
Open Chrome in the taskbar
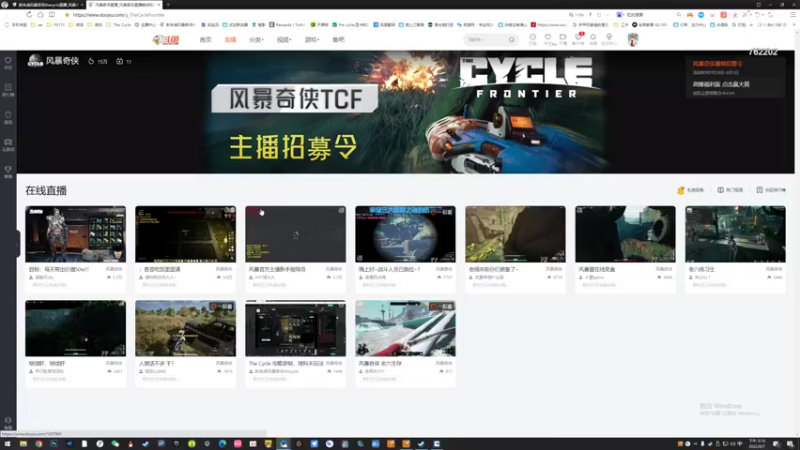(38, 444)
